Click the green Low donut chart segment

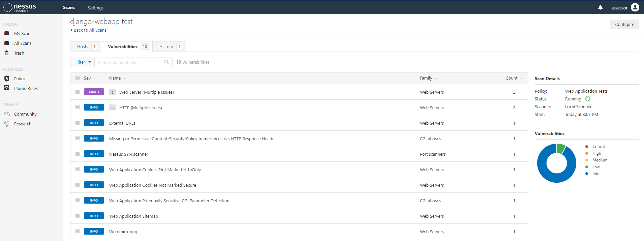[561, 148]
